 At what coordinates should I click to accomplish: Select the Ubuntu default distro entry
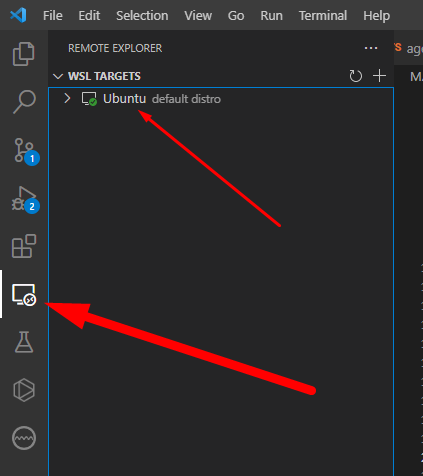point(221,99)
